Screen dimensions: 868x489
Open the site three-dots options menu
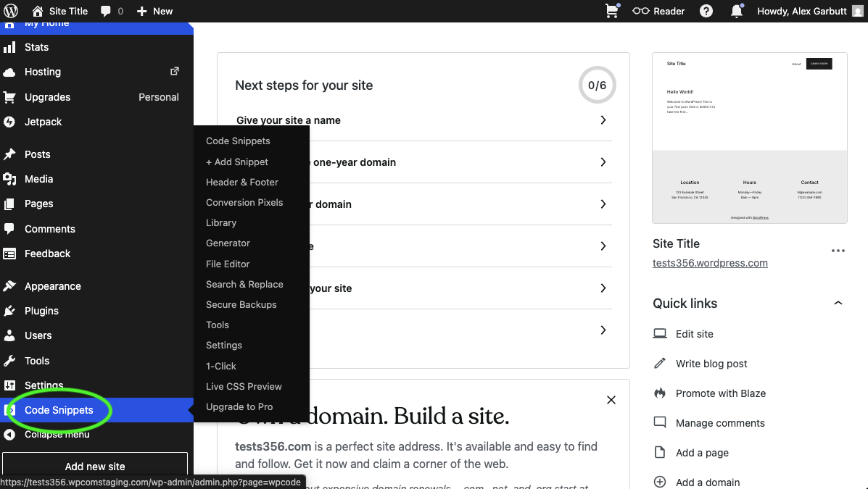(838, 251)
